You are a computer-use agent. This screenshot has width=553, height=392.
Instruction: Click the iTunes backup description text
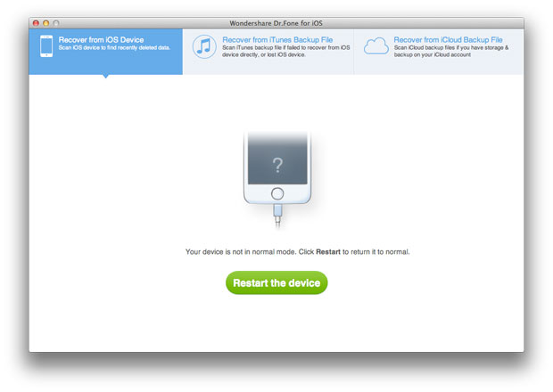click(x=285, y=51)
